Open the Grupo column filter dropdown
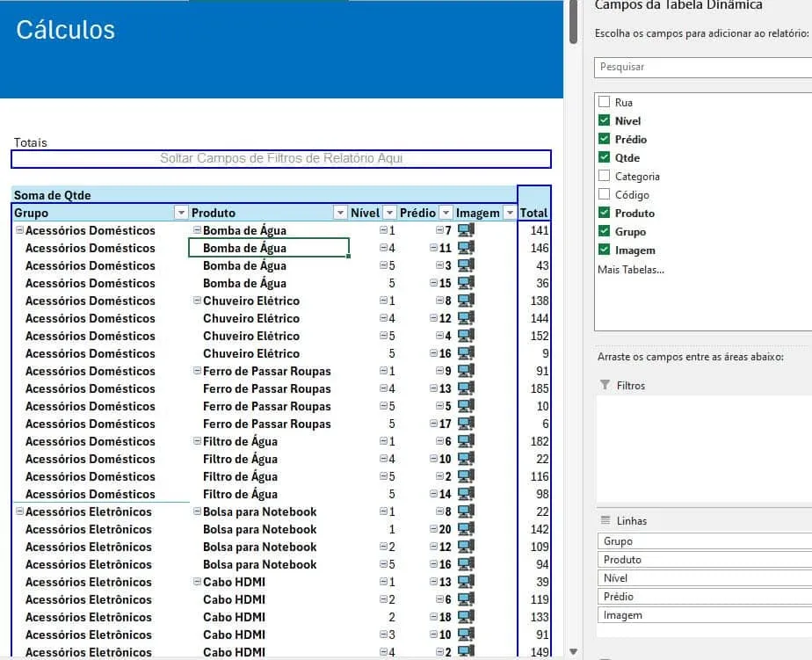Image resolution: width=812 pixels, height=660 pixels. point(181,213)
